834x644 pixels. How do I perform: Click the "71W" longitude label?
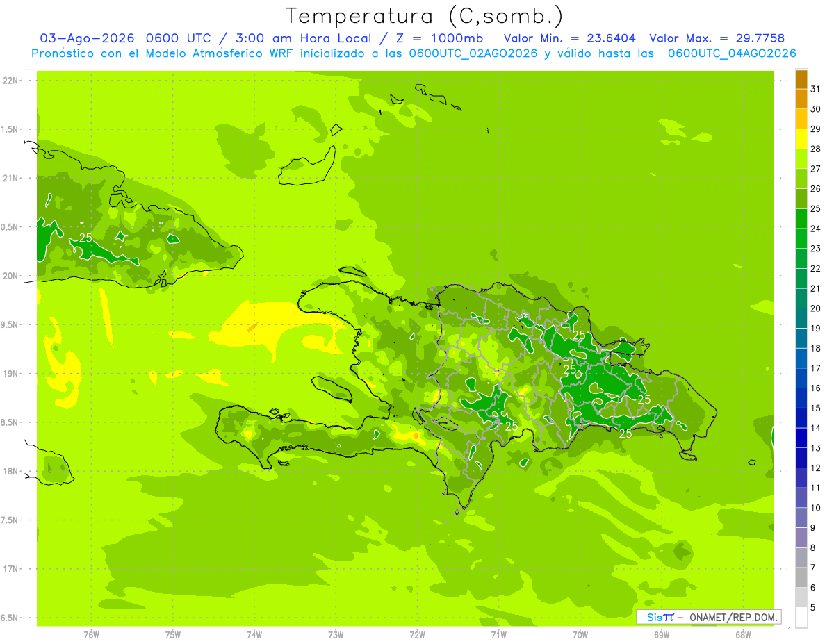point(498,635)
